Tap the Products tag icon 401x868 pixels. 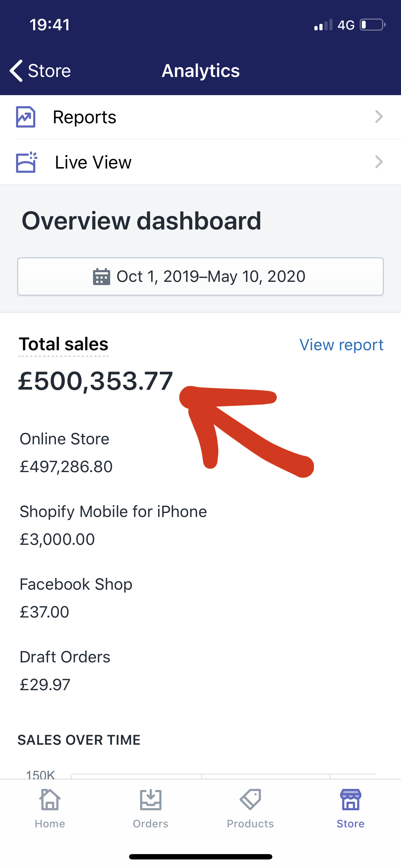click(x=250, y=800)
